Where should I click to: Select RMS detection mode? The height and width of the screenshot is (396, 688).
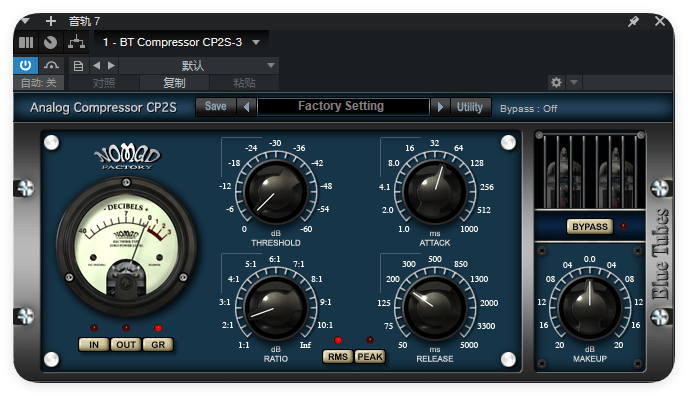[x=338, y=357]
